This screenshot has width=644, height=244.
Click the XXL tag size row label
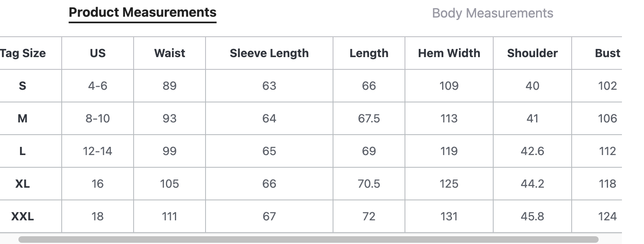coord(22,216)
